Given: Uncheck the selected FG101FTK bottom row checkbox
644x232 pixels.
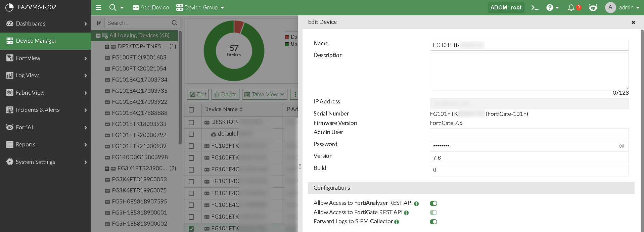Looking at the screenshot, I should click(191, 229).
